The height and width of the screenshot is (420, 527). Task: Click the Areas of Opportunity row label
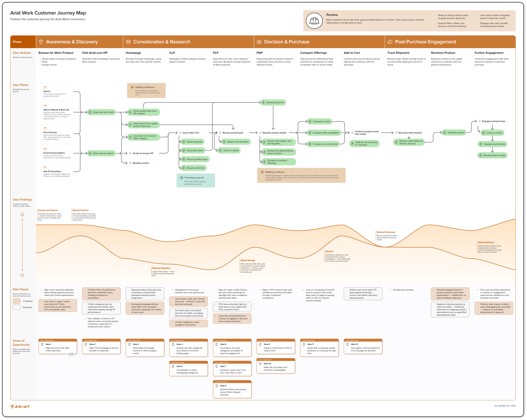[x=21, y=343]
